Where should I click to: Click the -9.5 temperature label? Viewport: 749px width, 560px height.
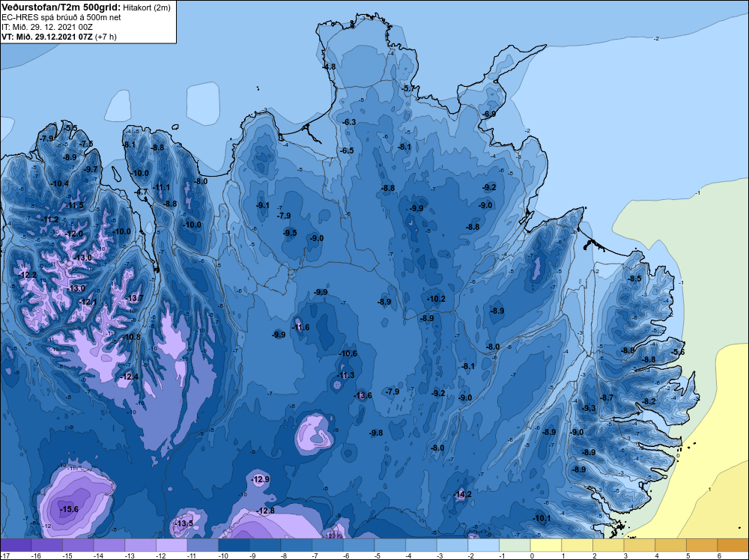289,234
